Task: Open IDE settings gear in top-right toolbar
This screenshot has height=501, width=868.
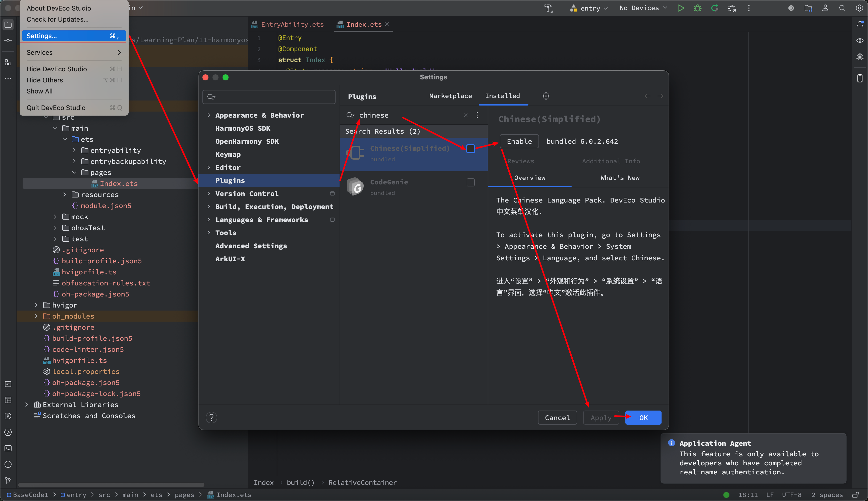Action: tap(859, 8)
